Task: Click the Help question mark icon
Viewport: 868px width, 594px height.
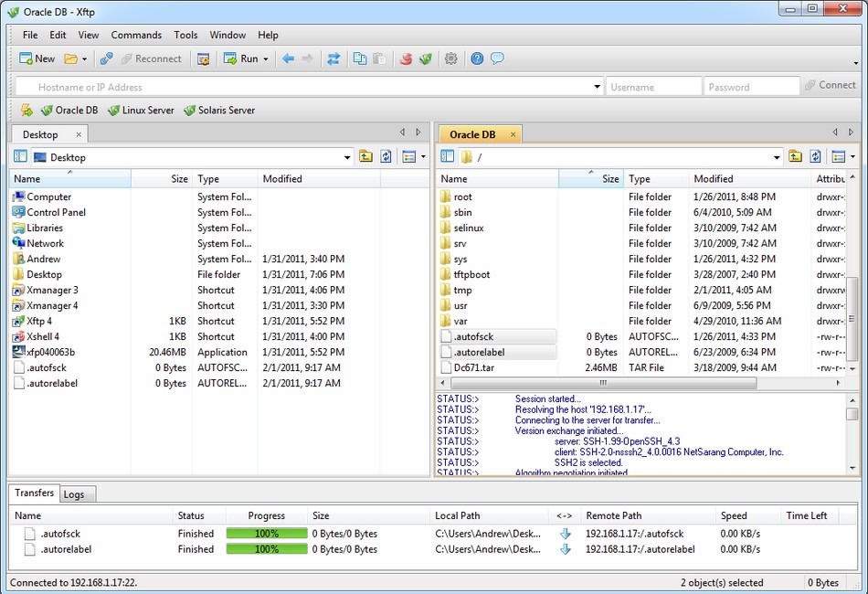Action: [x=477, y=58]
